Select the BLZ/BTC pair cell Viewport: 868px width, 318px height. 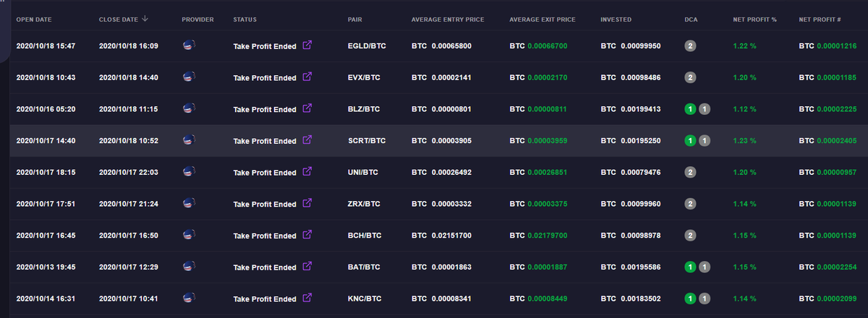363,109
